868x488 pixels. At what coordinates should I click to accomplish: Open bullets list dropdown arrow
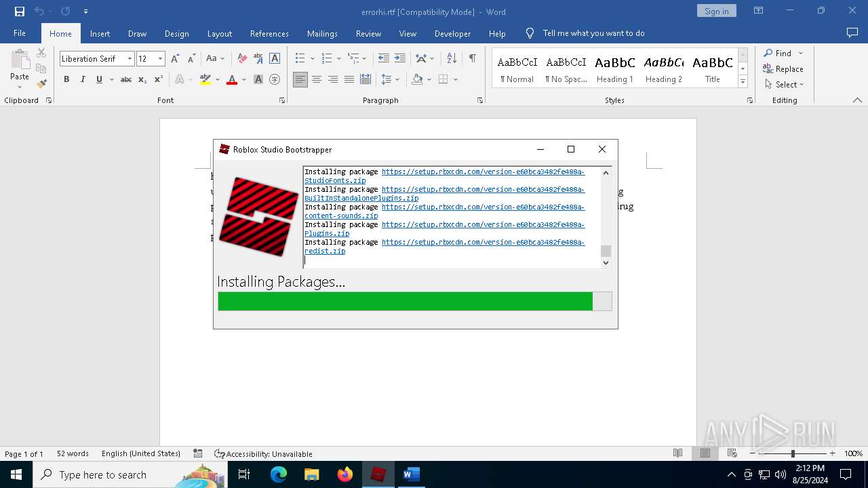[x=312, y=58]
